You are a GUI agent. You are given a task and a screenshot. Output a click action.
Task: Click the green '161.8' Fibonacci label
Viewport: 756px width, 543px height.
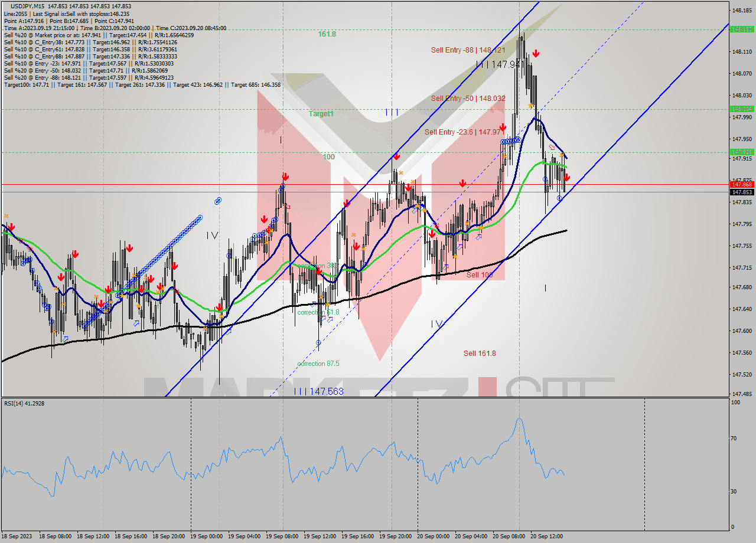tap(327, 34)
